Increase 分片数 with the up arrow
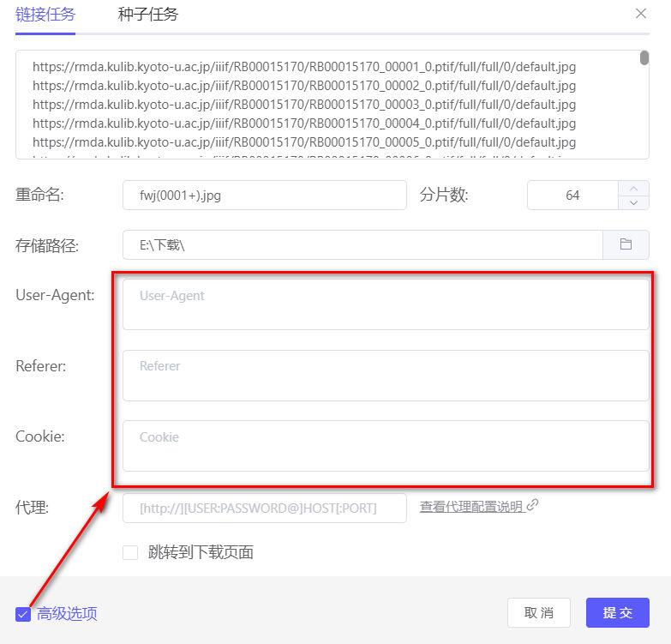Image resolution: width=671 pixels, height=644 pixels. (x=633, y=188)
